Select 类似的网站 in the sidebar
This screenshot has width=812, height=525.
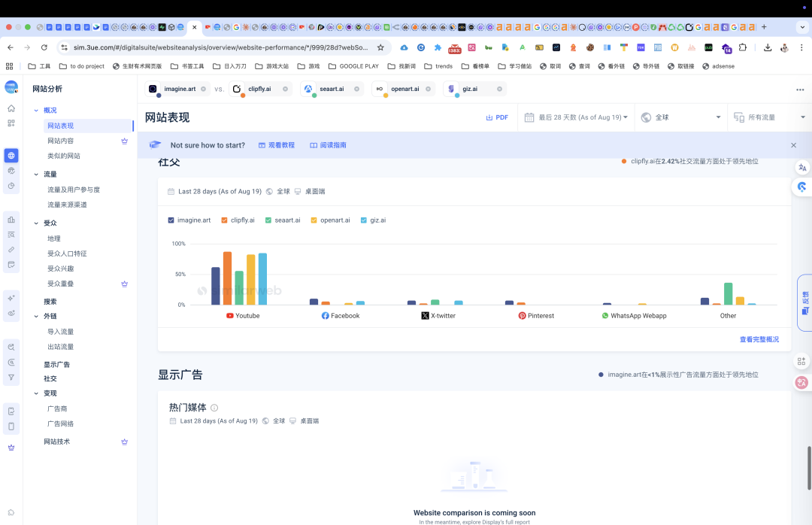tap(64, 156)
